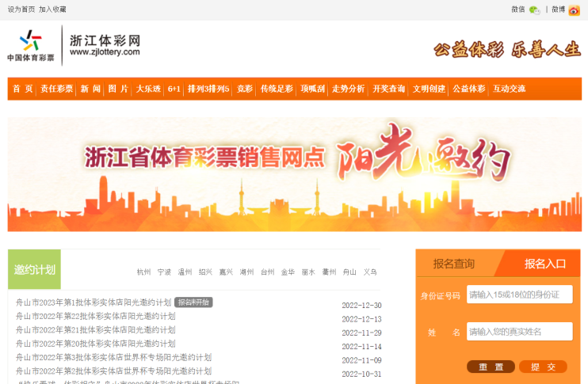This screenshot has width=588, height=384.
Task: Switch to 报名入口 tab
Action: pyautogui.click(x=545, y=264)
